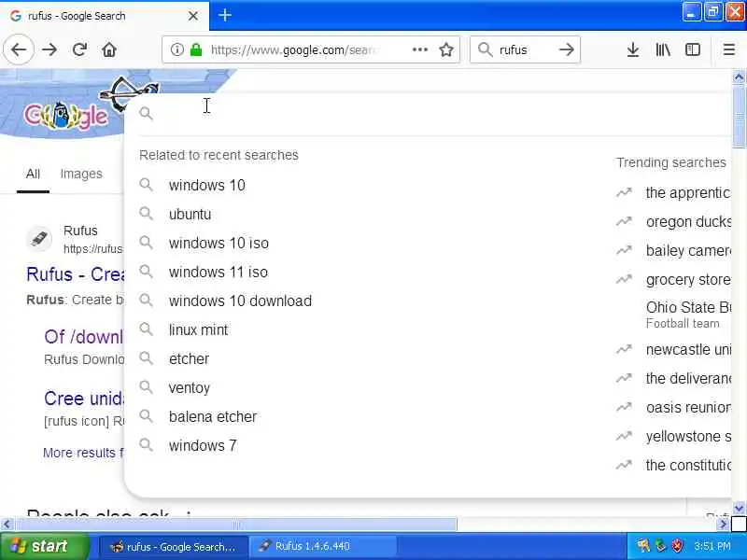The width and height of the screenshot is (747, 560).
Task: Open the Windows Start menu
Action: (x=45, y=546)
